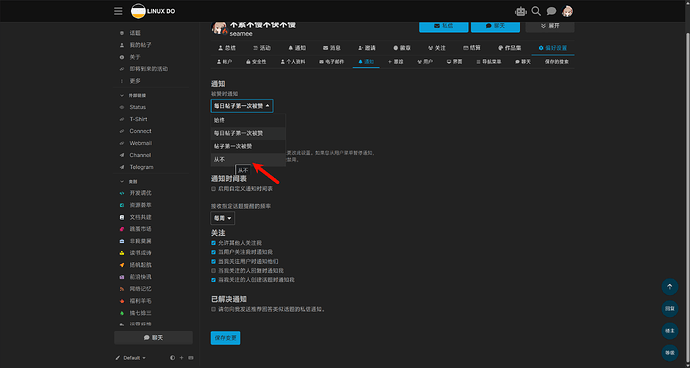Enable 启用自定义通知时间表 checkbox
This screenshot has width=690, height=368.
pos(213,189)
